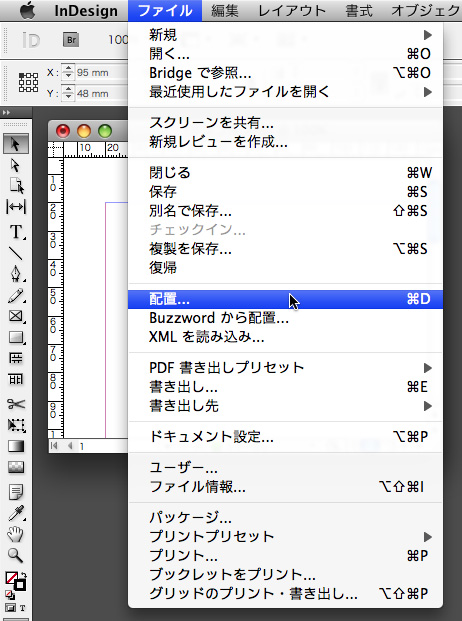Choose プリント... menu item

tap(285, 556)
